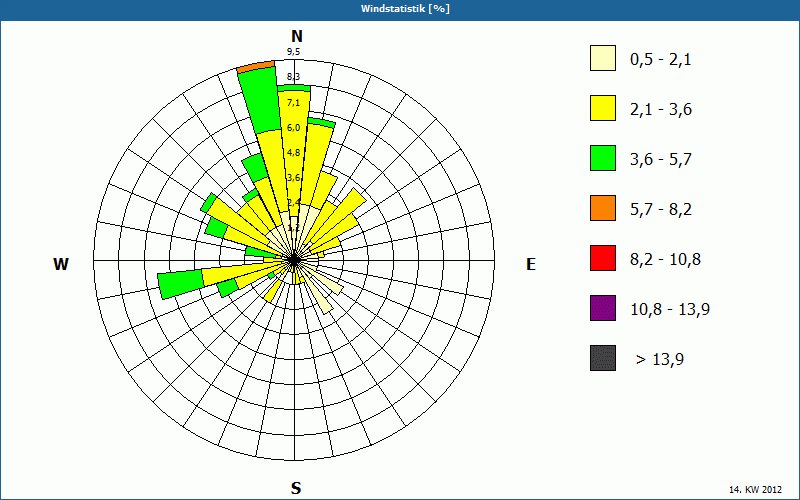Screen dimensions: 800x500
Task: Click the 8,3 radial axis value
Action: coord(293,77)
